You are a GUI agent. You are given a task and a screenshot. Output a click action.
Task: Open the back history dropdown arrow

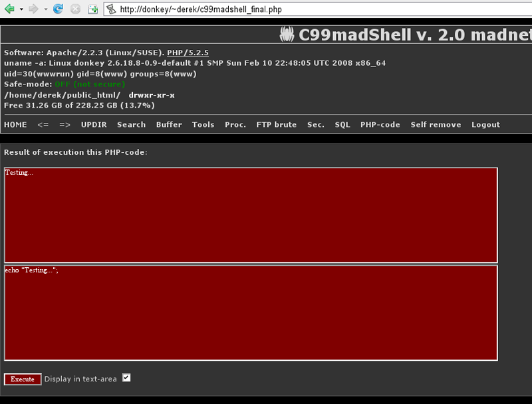(x=21, y=9)
